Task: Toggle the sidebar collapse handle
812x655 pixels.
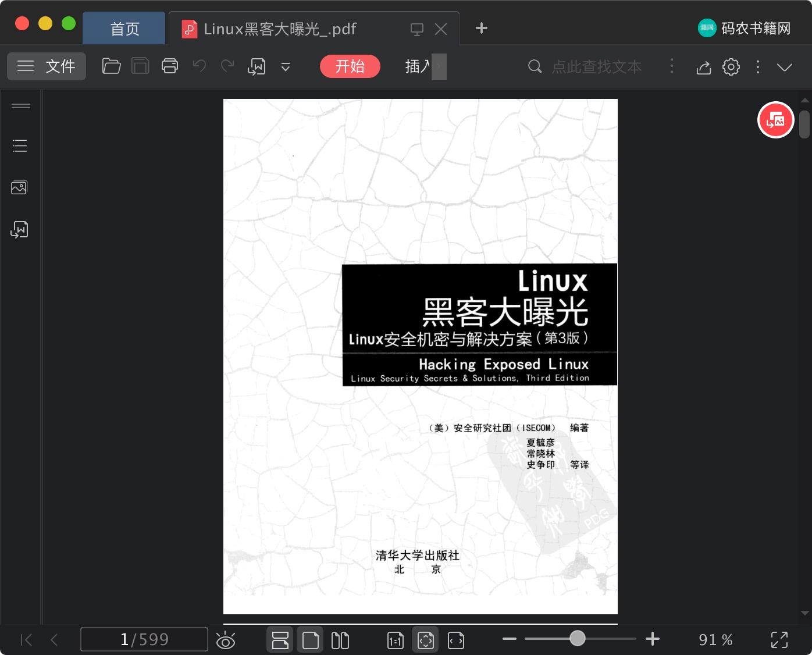Action: (21, 106)
